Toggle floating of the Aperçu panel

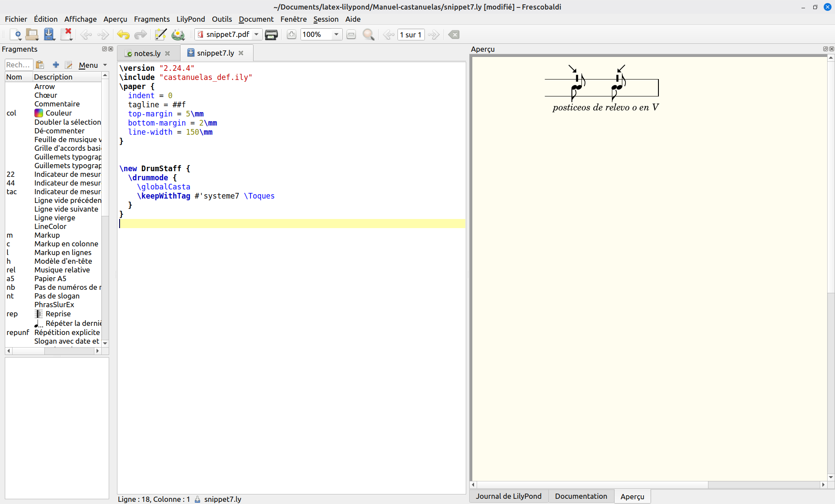coord(825,49)
